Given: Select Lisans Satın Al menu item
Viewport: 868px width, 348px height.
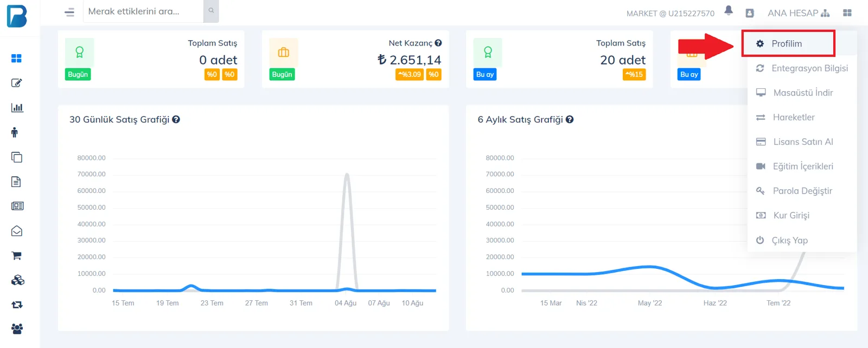Looking at the screenshot, I should pos(802,141).
